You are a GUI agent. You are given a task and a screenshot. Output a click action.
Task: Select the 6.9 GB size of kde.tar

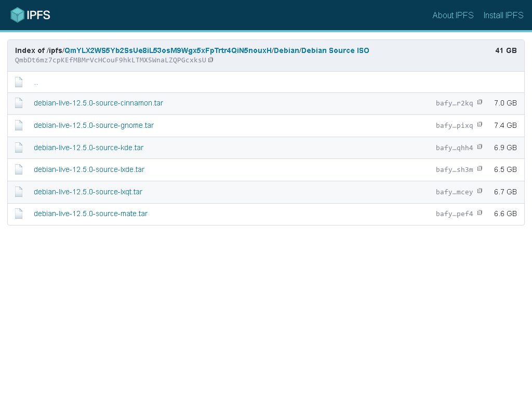point(505,148)
